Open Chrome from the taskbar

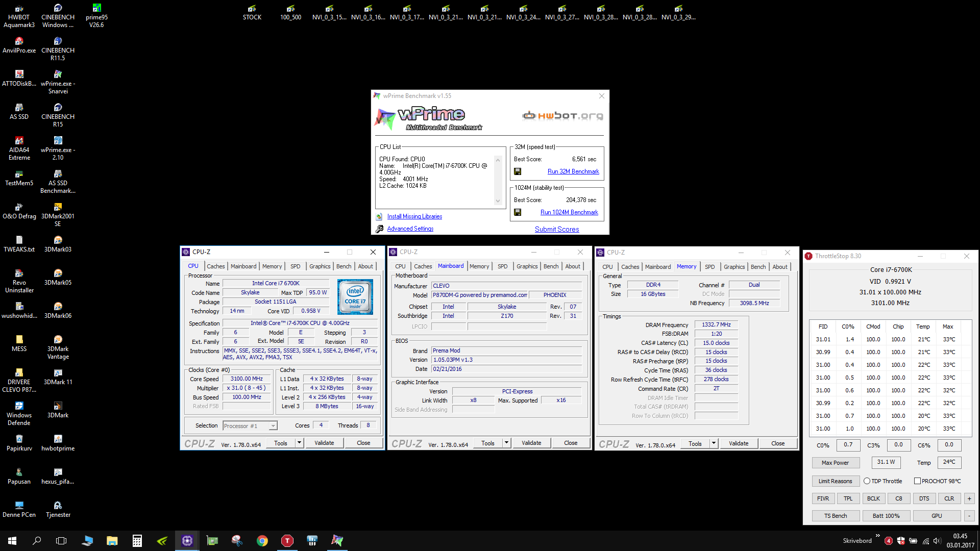pos(262,541)
